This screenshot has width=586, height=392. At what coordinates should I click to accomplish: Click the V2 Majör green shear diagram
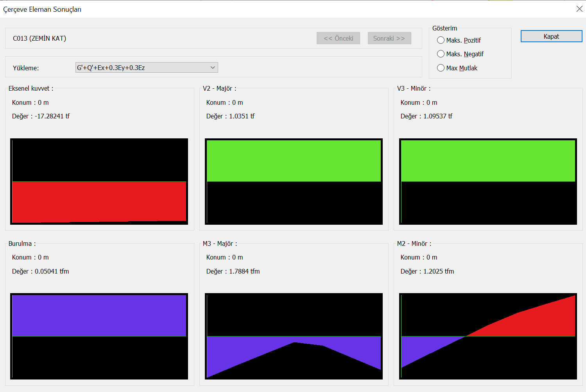pos(294,161)
